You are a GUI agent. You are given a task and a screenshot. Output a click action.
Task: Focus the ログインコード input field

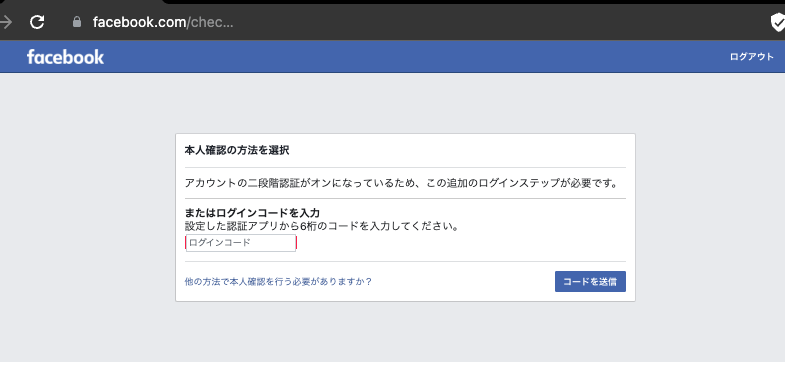241,243
